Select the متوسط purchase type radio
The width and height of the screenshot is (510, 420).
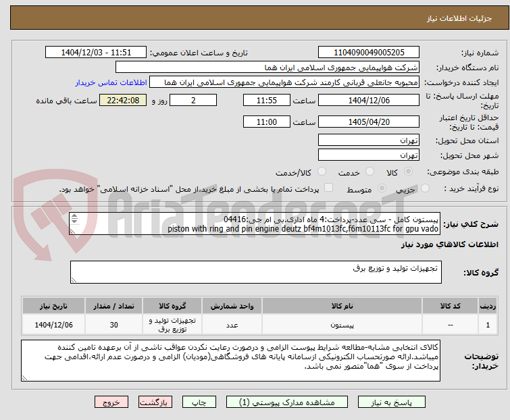pos(382,188)
